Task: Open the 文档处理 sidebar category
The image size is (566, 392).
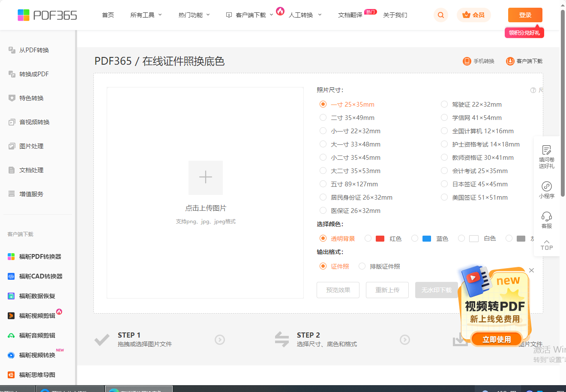Action: [x=31, y=170]
